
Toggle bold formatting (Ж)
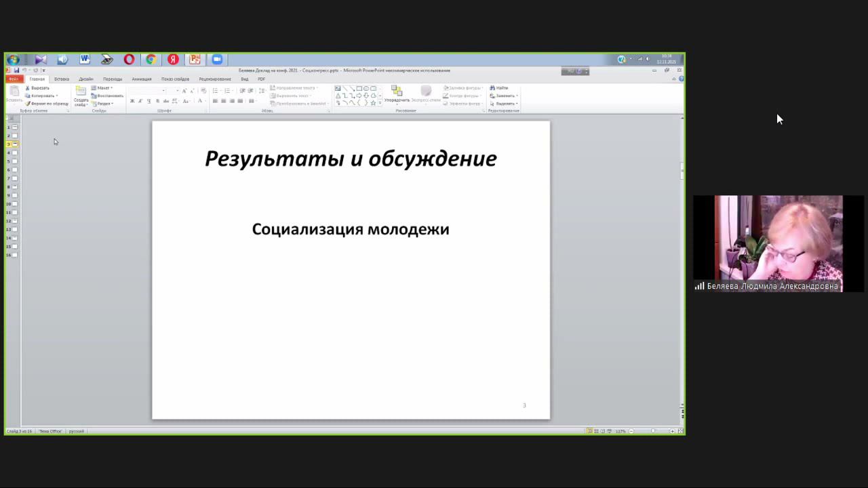[132, 101]
